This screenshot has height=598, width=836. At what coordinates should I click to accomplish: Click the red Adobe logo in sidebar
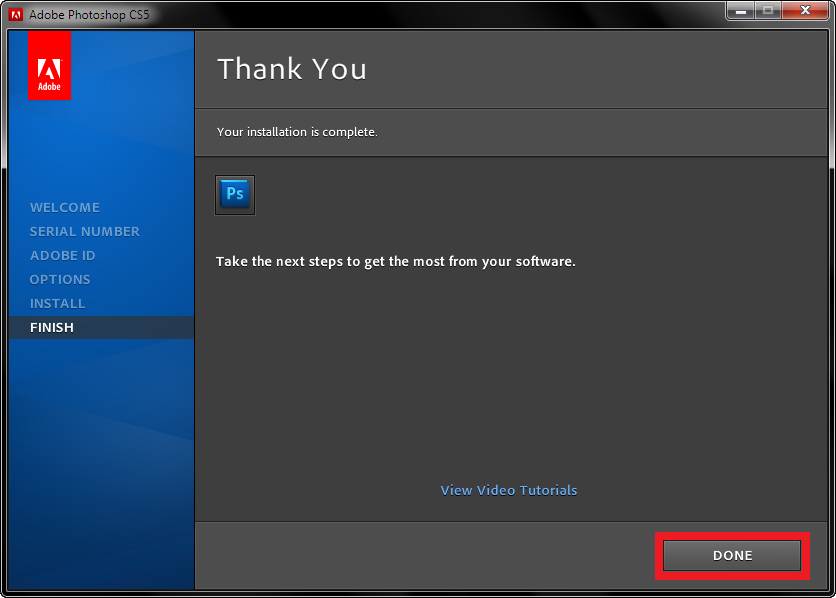click(x=49, y=66)
